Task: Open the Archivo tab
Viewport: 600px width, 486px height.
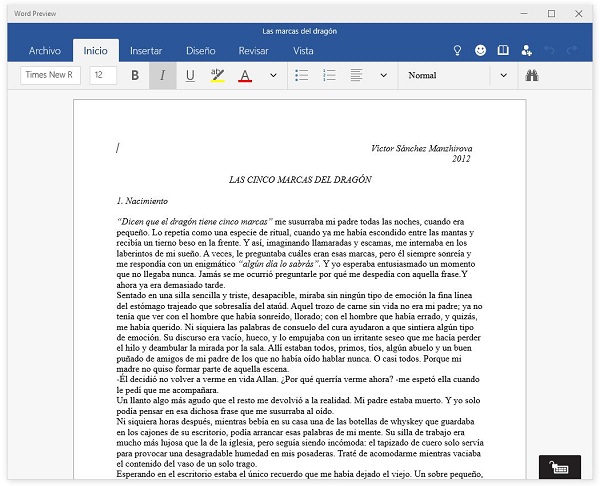Action: (45, 51)
